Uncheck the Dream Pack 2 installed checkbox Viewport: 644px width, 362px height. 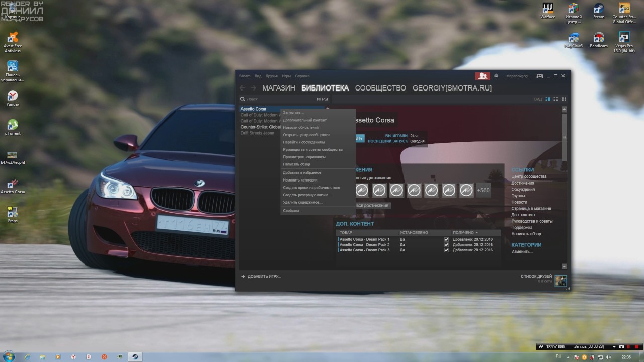click(x=446, y=245)
